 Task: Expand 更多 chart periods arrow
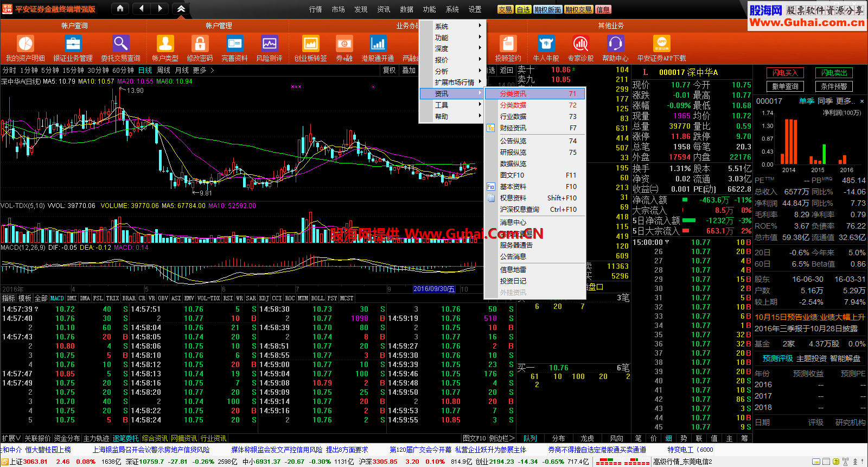[x=203, y=71]
